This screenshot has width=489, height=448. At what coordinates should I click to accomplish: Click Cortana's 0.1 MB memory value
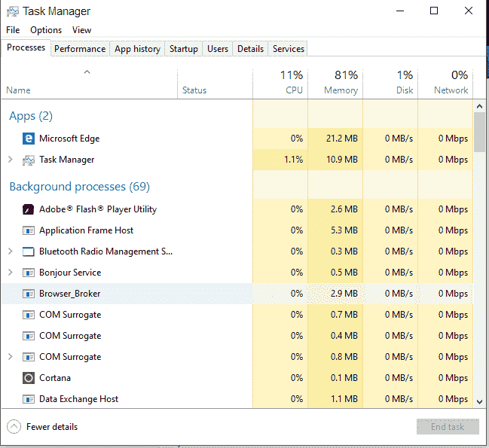[x=344, y=378]
